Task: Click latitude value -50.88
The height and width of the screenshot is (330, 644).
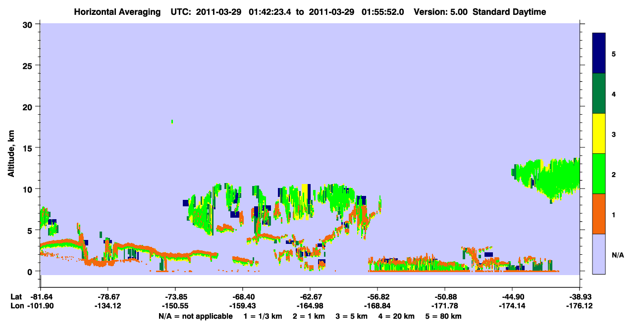Action: 445,296
